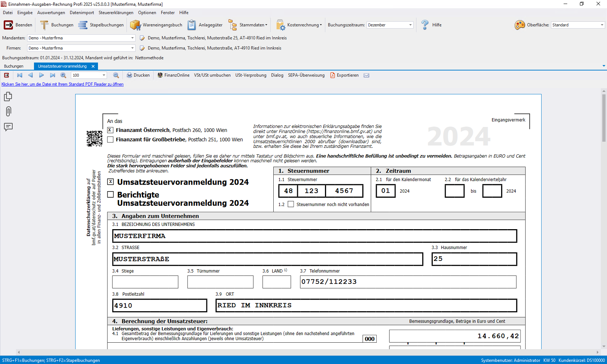
Task: Go to next page of report
Action: tap(42, 75)
